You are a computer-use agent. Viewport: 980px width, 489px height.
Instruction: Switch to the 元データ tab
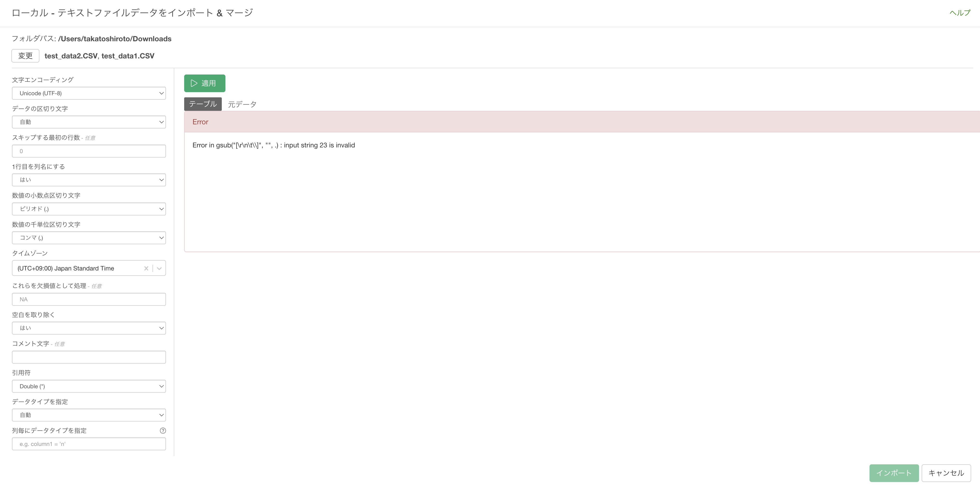pos(242,104)
